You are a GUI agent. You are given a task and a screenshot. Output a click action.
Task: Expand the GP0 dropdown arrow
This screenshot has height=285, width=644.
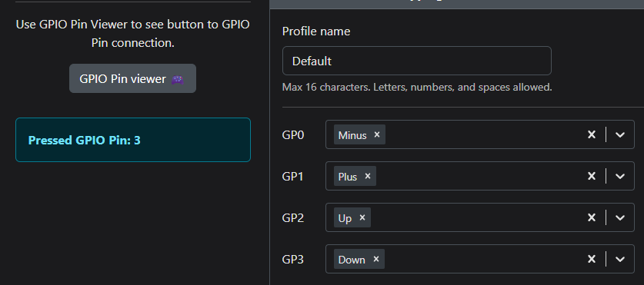tap(620, 134)
